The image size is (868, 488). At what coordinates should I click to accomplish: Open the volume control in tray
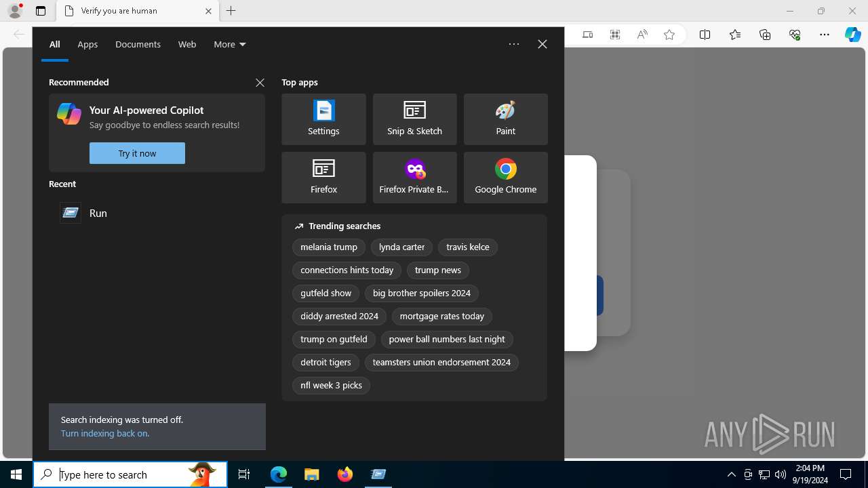click(781, 474)
